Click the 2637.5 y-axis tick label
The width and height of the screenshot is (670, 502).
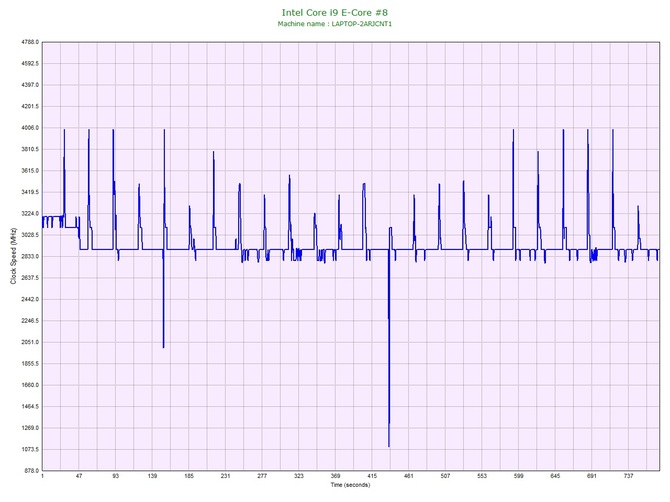tap(30, 278)
